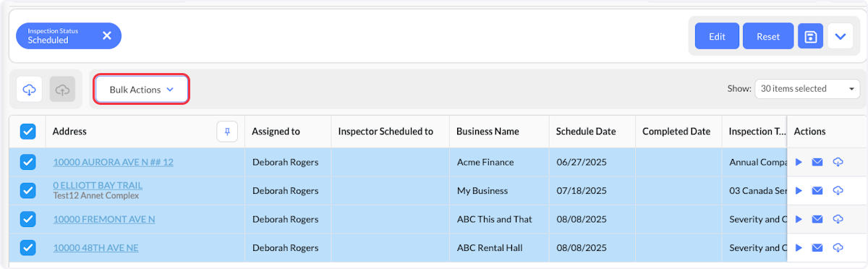The width and height of the screenshot is (868, 269).
Task: Open the 0 ELLIOTT BAY TRAIL link
Action: click(98, 185)
